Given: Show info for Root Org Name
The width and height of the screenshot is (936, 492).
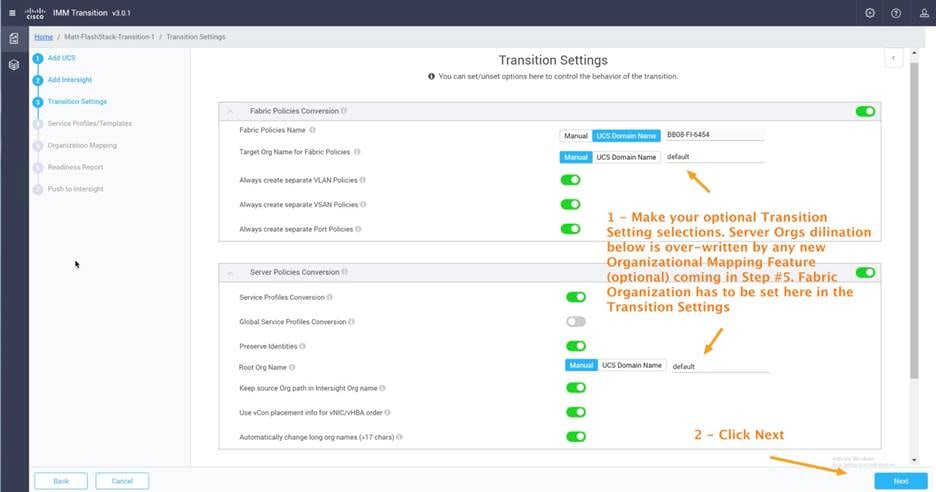Looking at the screenshot, I should tap(292, 367).
